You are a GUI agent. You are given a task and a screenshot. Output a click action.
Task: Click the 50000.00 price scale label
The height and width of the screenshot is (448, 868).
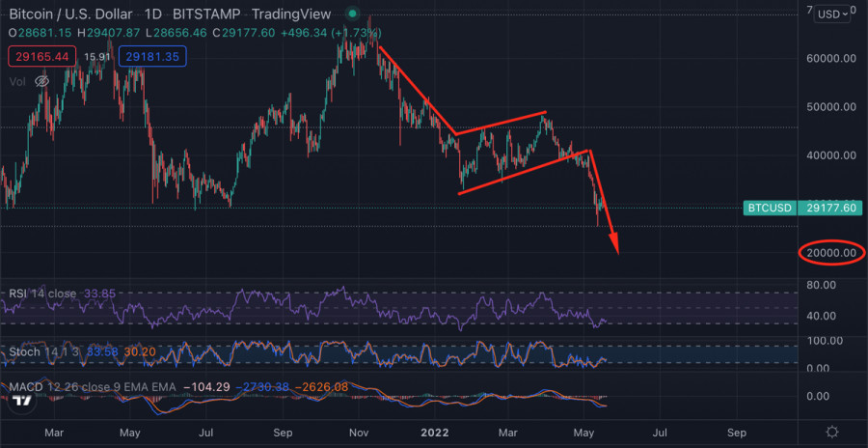[830, 106]
